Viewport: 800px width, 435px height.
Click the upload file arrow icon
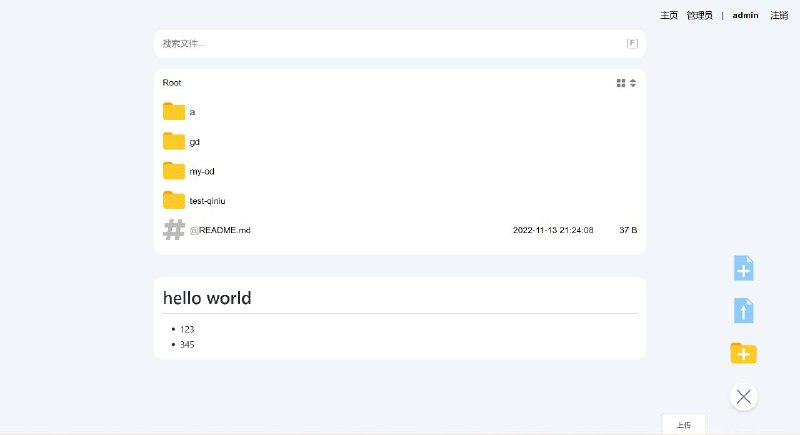743,310
